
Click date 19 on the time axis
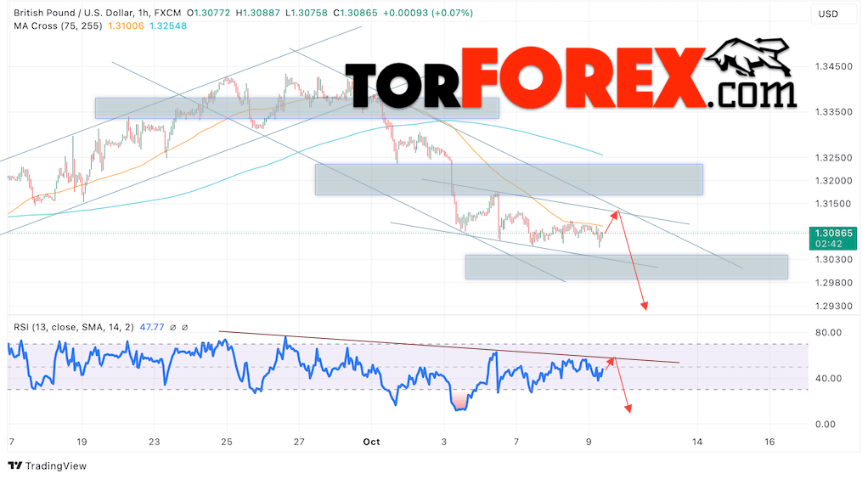click(x=82, y=442)
